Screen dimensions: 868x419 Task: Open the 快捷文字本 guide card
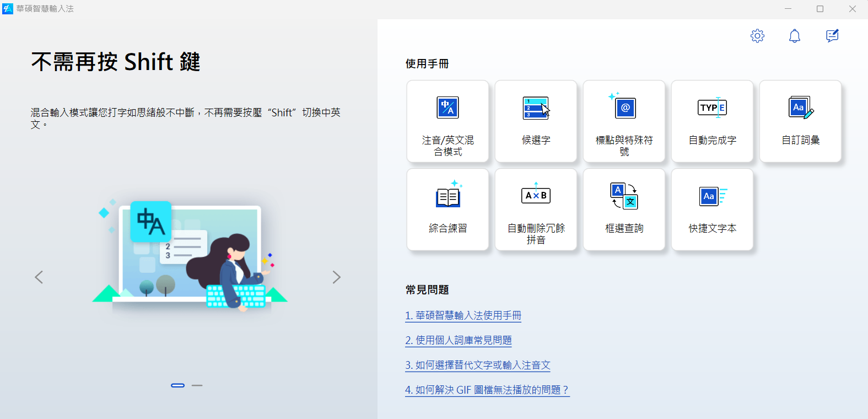[x=712, y=209]
